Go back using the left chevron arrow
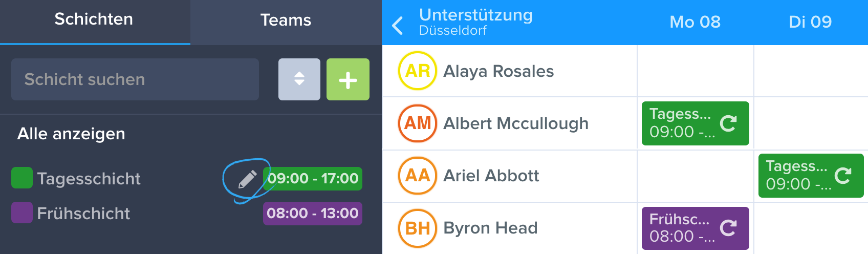This screenshot has width=868, height=254. coord(398,25)
